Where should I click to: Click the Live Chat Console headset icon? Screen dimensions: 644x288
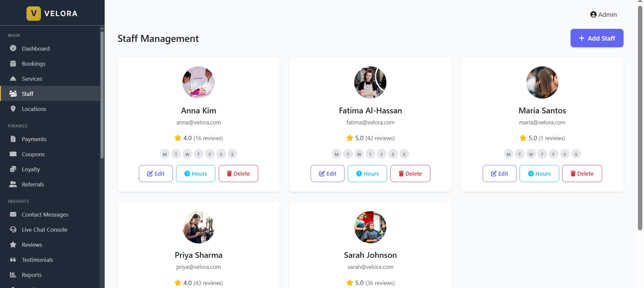point(13,229)
